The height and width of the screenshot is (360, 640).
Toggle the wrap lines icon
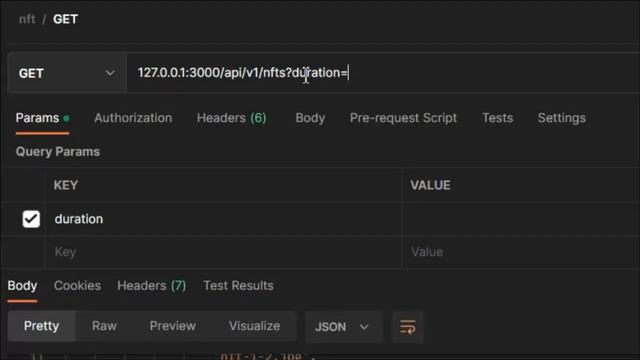click(408, 327)
